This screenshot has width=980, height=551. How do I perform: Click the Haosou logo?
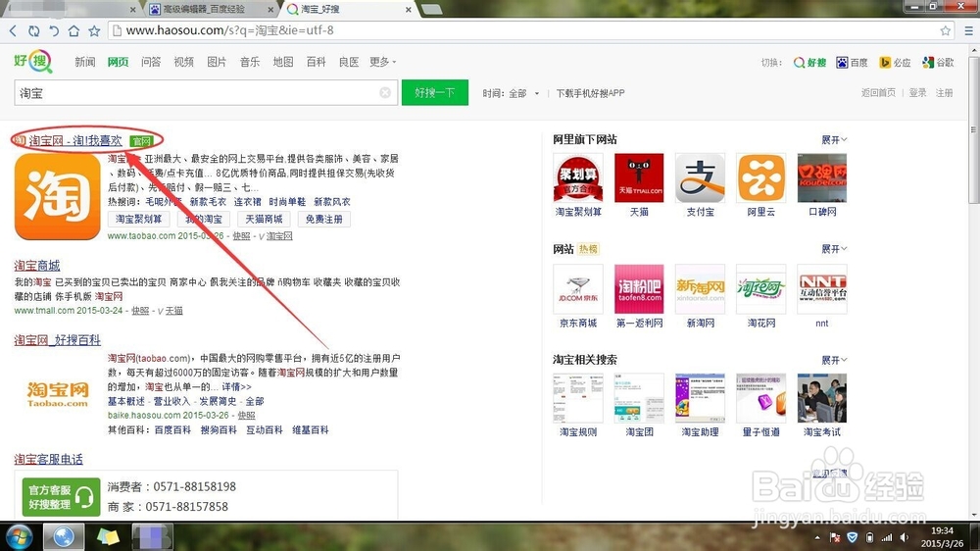[33, 62]
